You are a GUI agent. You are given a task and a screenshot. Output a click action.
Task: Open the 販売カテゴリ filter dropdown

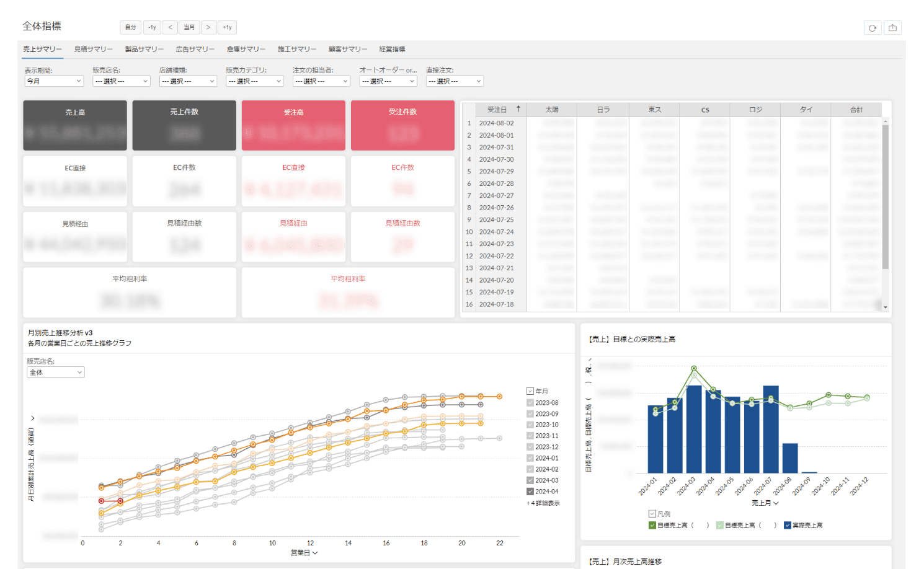254,81
